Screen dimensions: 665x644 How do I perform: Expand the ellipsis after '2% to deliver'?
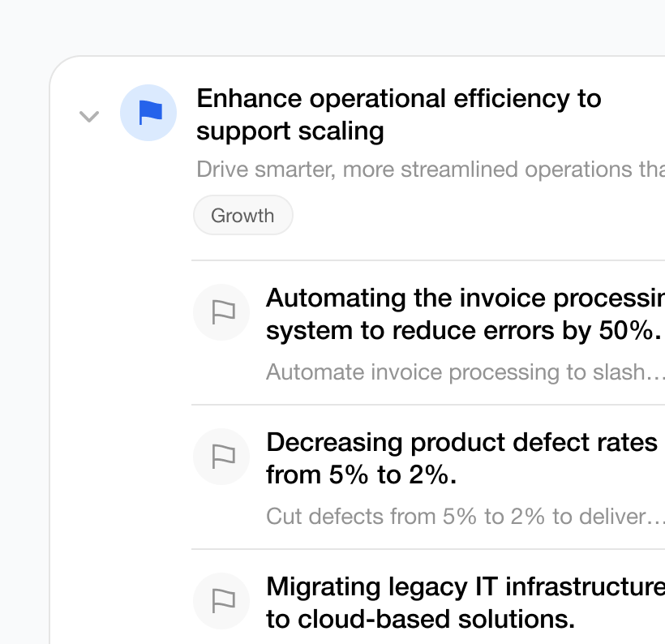coord(656,518)
